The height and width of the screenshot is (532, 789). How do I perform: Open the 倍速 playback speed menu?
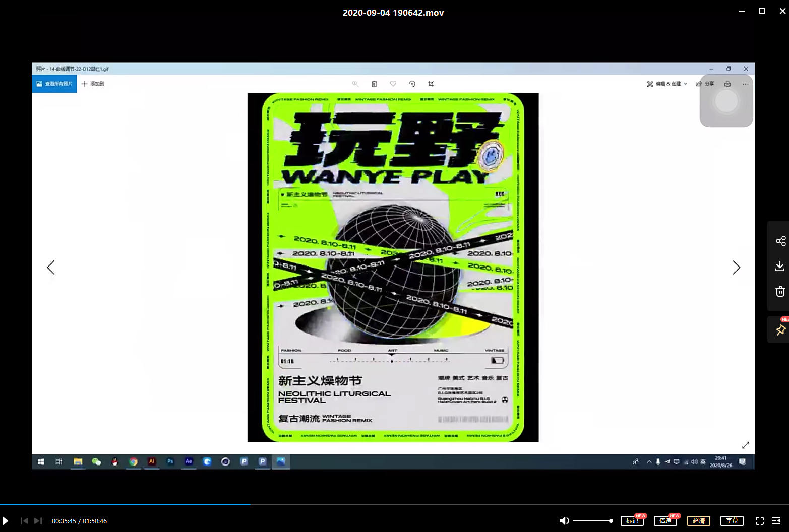tap(665, 521)
